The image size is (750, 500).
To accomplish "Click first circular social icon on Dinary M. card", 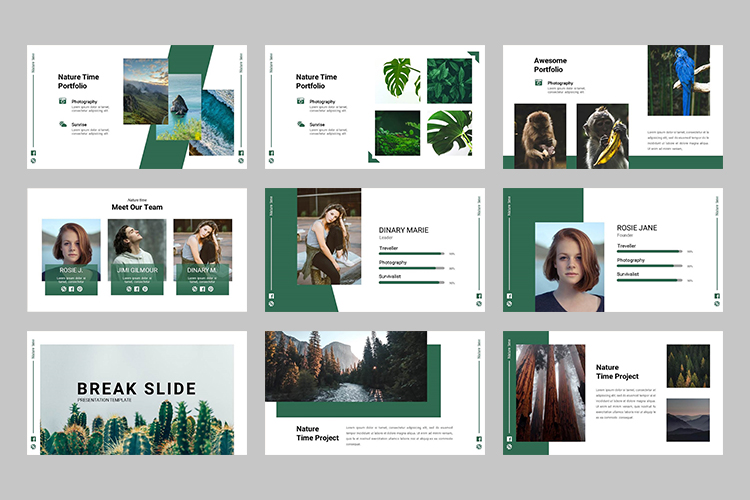I will [x=194, y=289].
